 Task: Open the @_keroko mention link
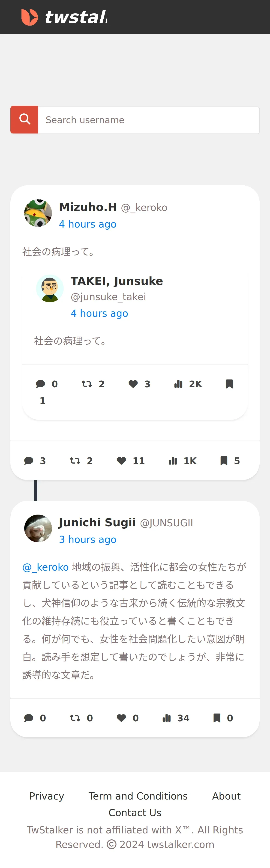(x=45, y=567)
